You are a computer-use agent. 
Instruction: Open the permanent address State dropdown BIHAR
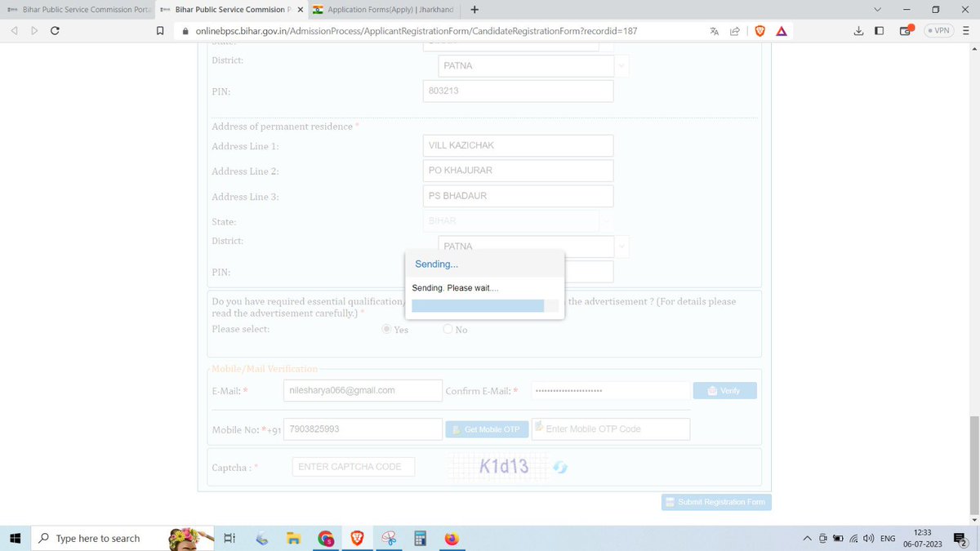[x=517, y=221]
